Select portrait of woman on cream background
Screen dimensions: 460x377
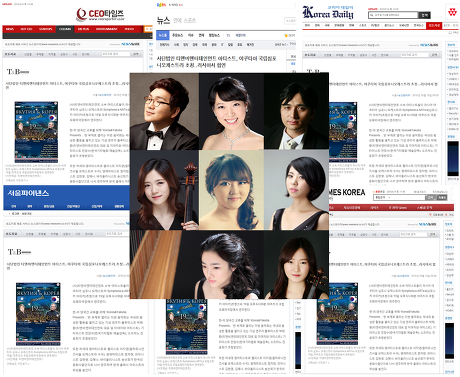[231, 190]
